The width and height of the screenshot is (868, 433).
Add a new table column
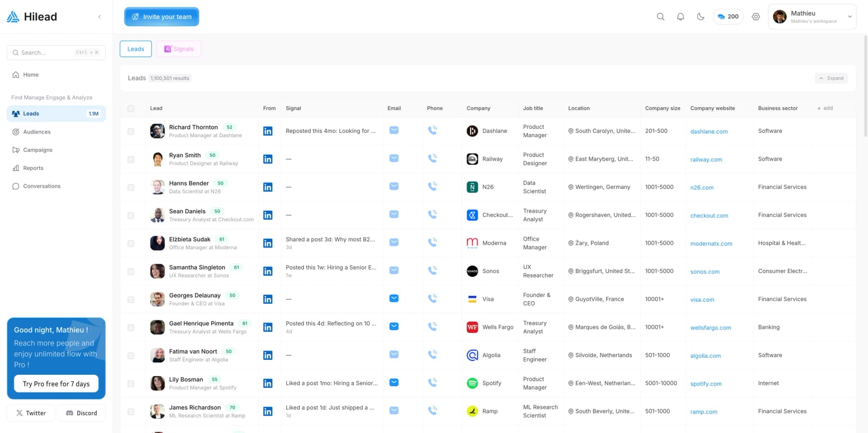825,108
